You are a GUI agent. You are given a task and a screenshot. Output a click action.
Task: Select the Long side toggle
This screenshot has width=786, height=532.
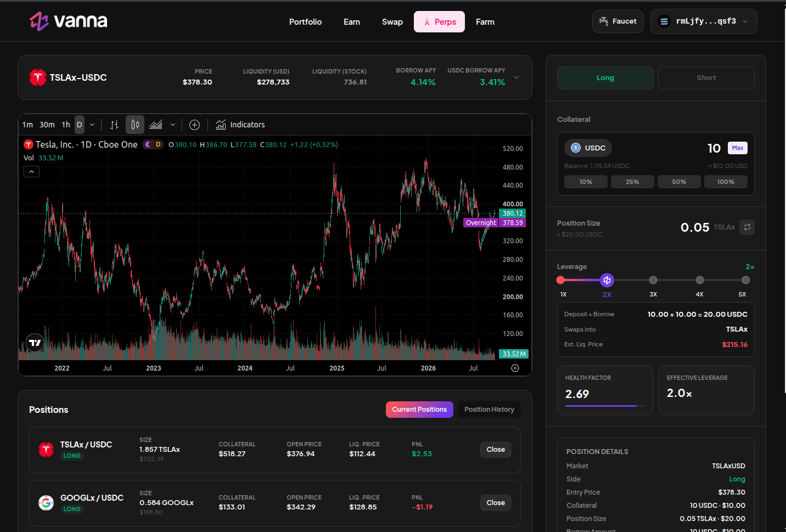(x=605, y=78)
